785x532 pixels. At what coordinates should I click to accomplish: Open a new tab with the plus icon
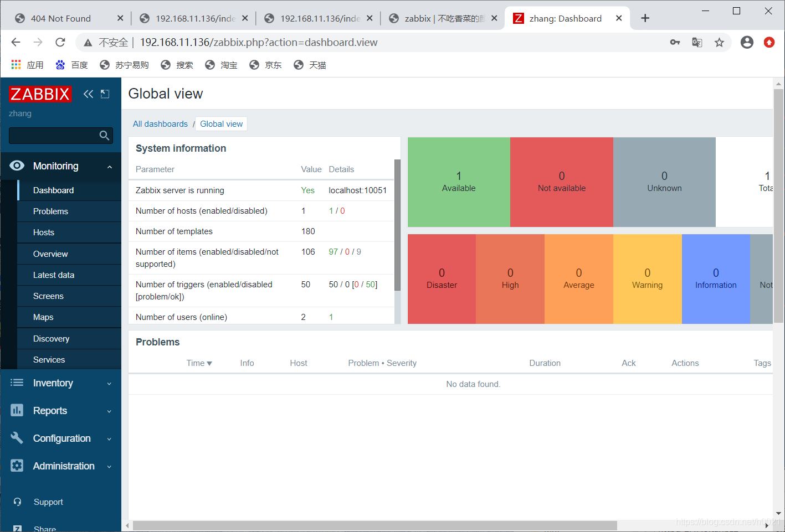(x=645, y=18)
